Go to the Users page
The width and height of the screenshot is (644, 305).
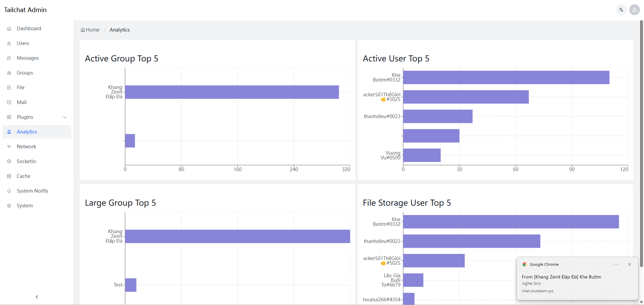point(23,43)
